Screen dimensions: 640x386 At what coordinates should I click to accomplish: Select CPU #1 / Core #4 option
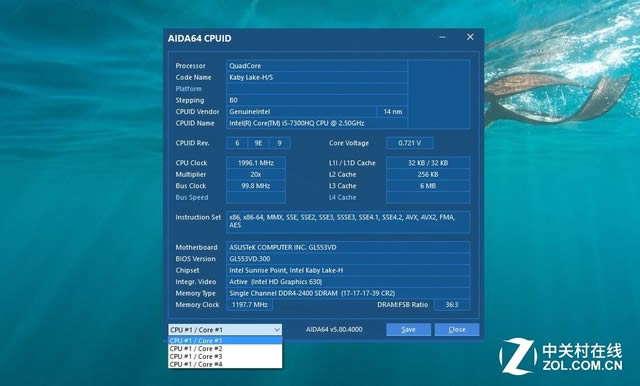[225, 364]
